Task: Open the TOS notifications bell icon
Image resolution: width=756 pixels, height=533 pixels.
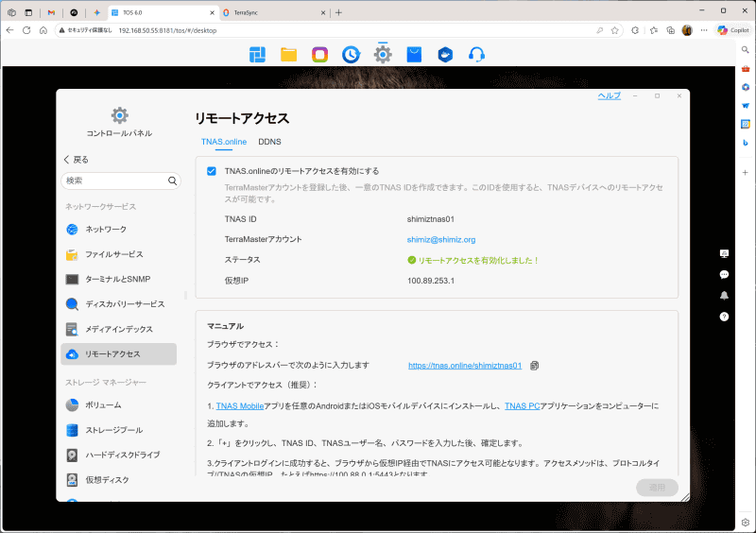Action: tap(724, 296)
